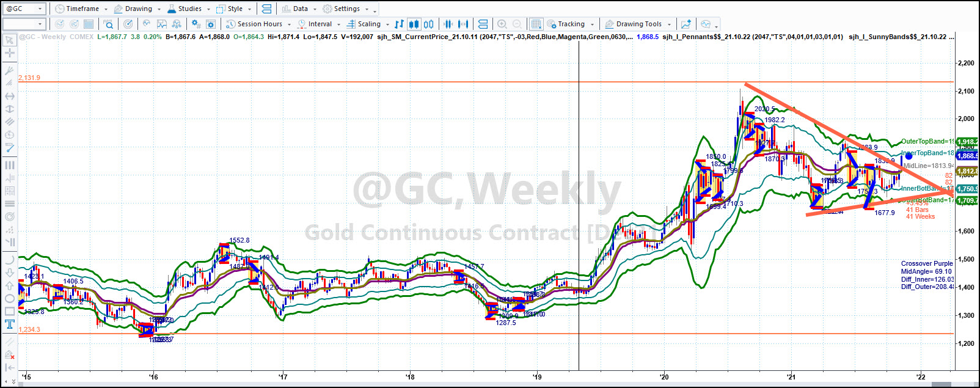Click the boxed gear properties icon

[x=211, y=24]
